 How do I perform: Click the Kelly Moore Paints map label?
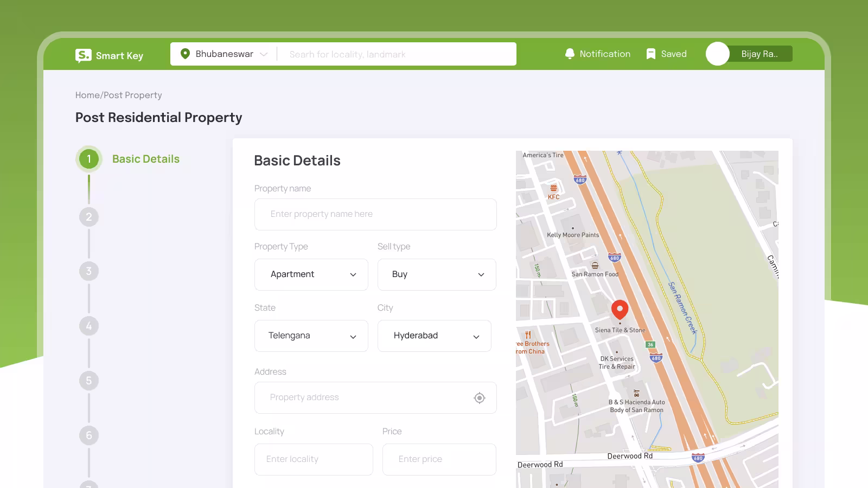coord(573,235)
